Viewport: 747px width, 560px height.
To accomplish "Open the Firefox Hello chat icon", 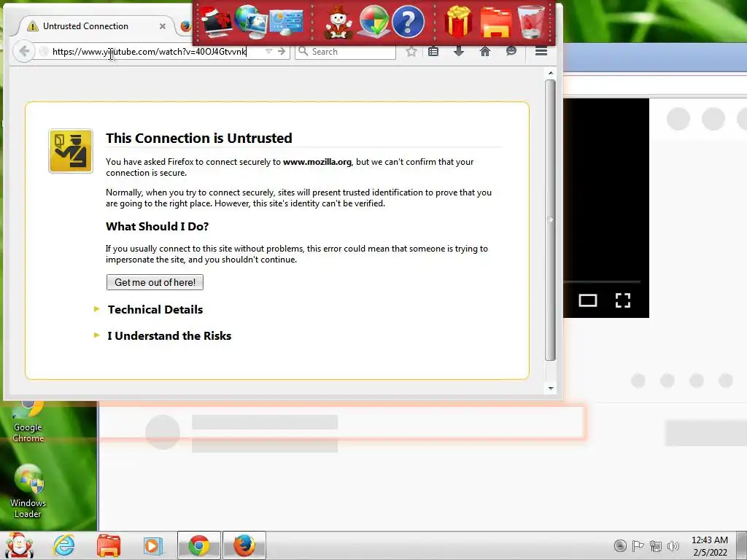I will [511, 51].
